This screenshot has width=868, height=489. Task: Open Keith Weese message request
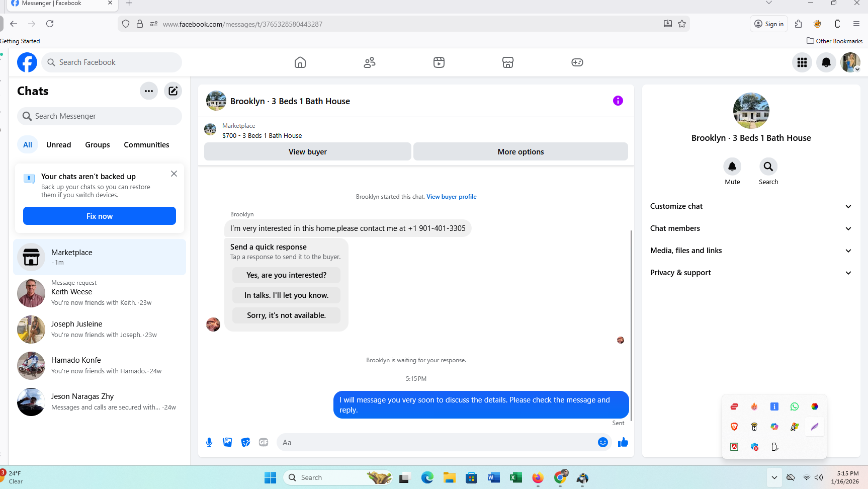coord(100,293)
